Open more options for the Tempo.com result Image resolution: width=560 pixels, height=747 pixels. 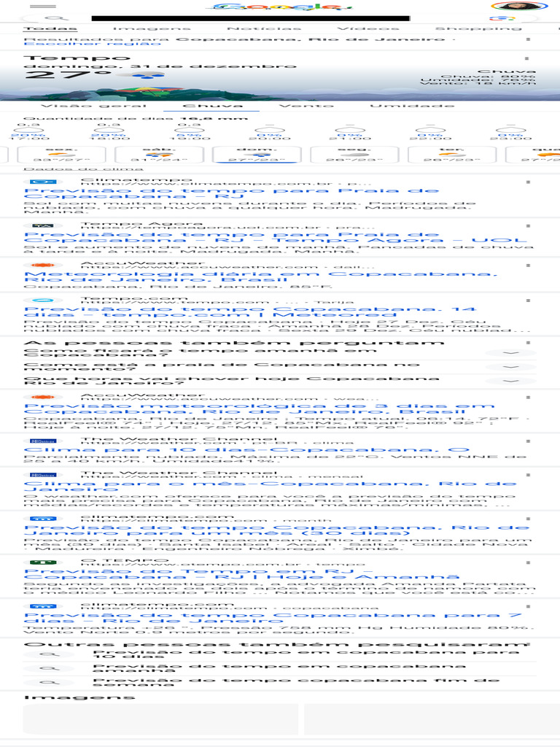click(x=528, y=301)
